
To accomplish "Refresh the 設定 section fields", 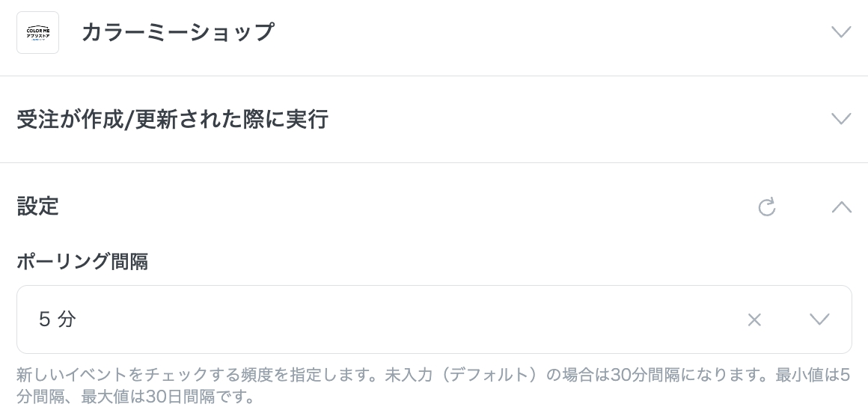I will (x=766, y=207).
